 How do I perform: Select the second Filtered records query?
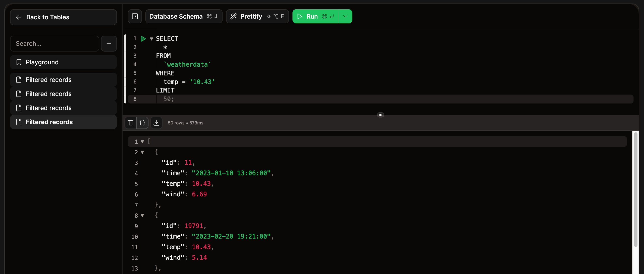pos(48,94)
